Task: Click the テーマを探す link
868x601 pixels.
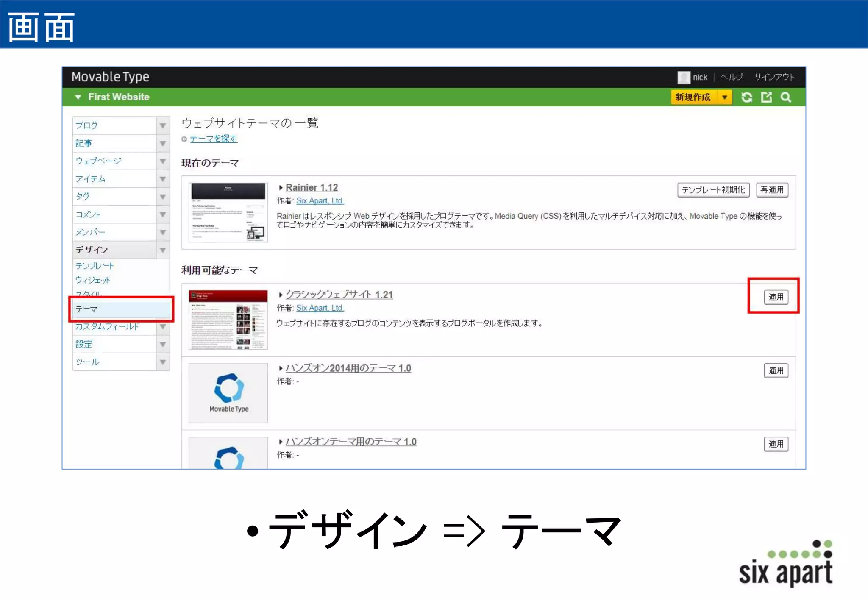Action: click(214, 139)
